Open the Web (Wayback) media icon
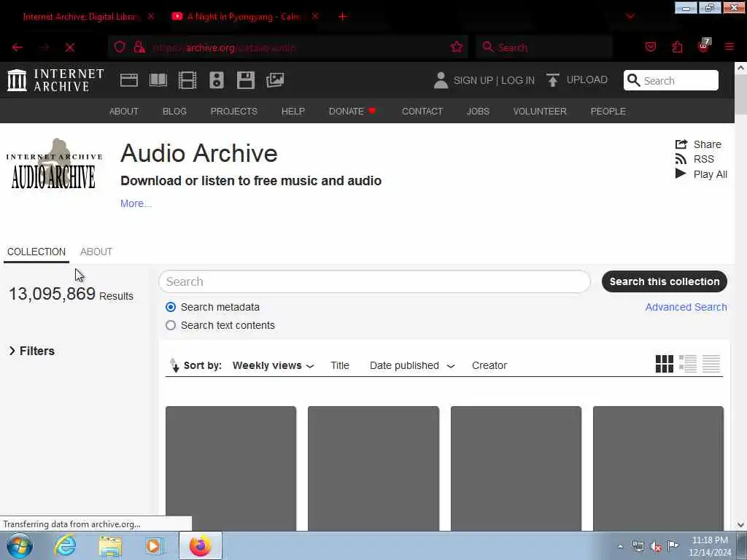 128,80
